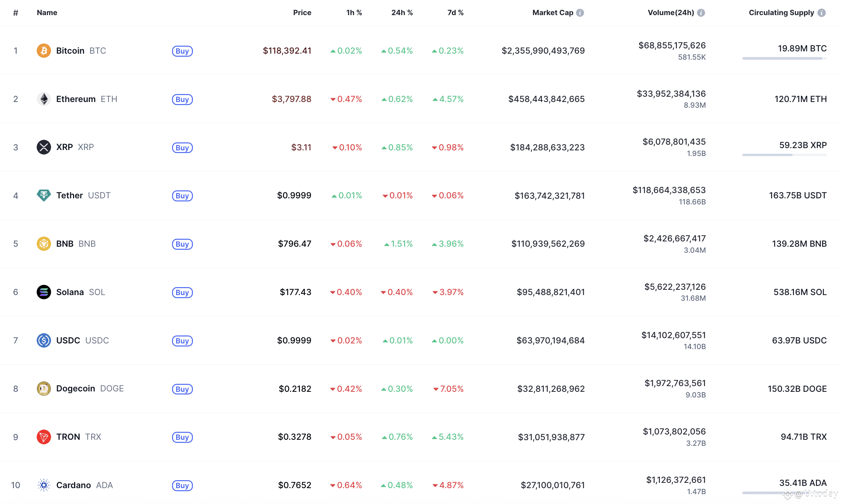Click the Buy button for XRP
Viewport: 841px width, 504px height.
182,148
